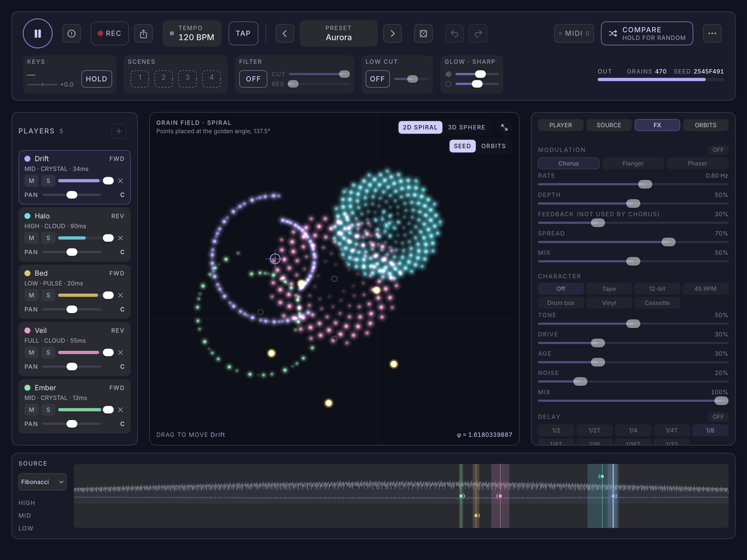Screen dimensions: 747x560
Task: Click the exclamation-circle icon beside the pause button
Action: tap(72, 34)
